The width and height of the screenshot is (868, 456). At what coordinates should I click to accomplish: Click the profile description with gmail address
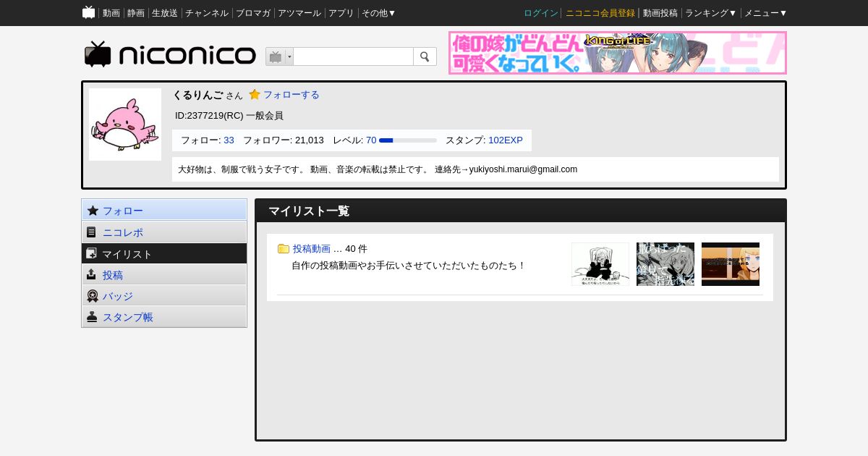[x=378, y=169]
